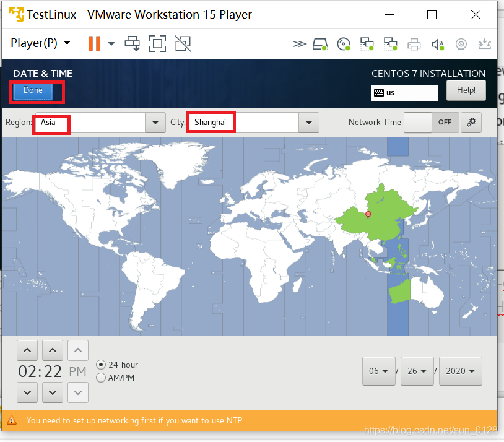Click the Help! button
This screenshot has height=442, width=504.
click(x=466, y=90)
